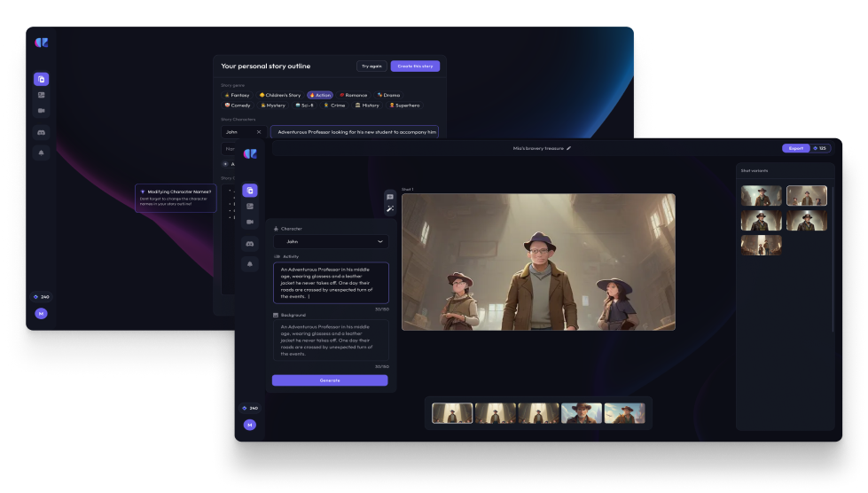The image size is (868, 493).
Task: Click the notification bell in the back window sidebar
Action: (x=41, y=153)
